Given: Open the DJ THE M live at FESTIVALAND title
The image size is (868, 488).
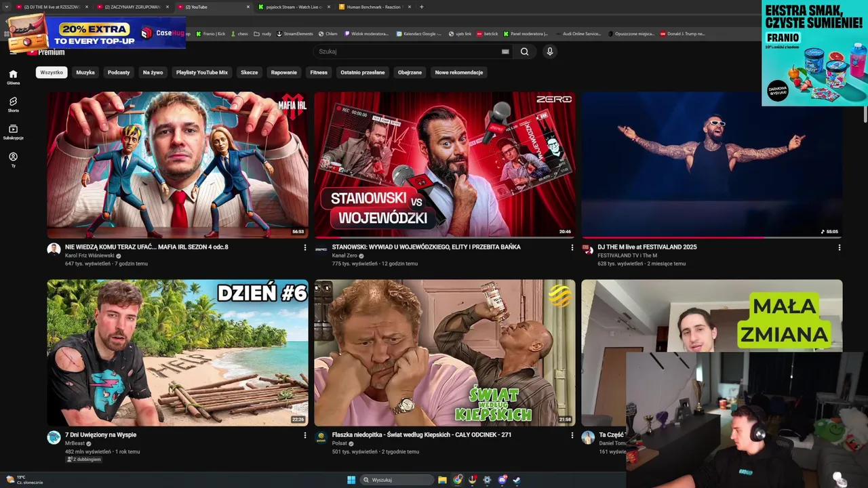Looking at the screenshot, I should click(648, 247).
